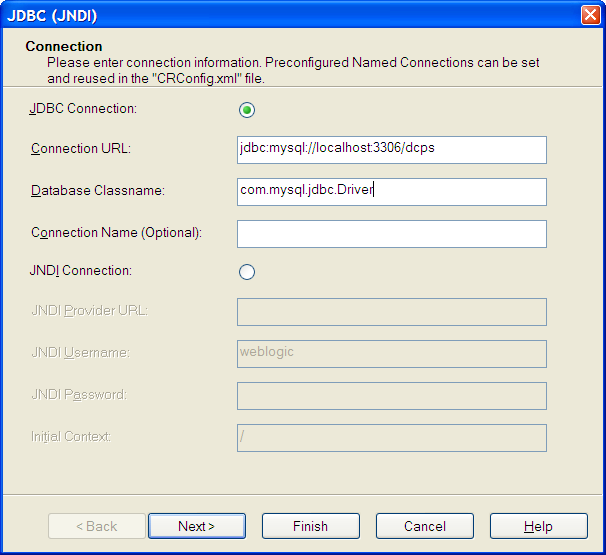606x555 pixels.
Task: Click the "JDBC Connection:" label
Action: coord(83,109)
